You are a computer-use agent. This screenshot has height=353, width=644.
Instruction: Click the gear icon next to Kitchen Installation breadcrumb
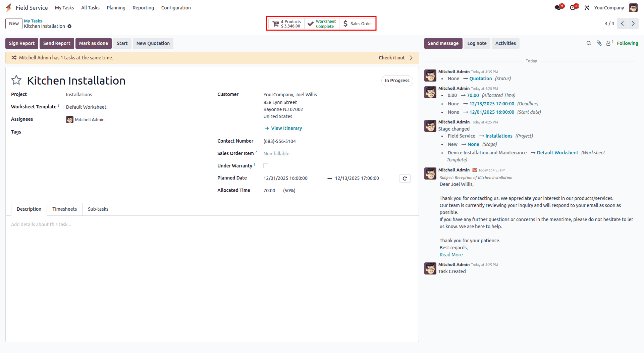pyautogui.click(x=70, y=26)
